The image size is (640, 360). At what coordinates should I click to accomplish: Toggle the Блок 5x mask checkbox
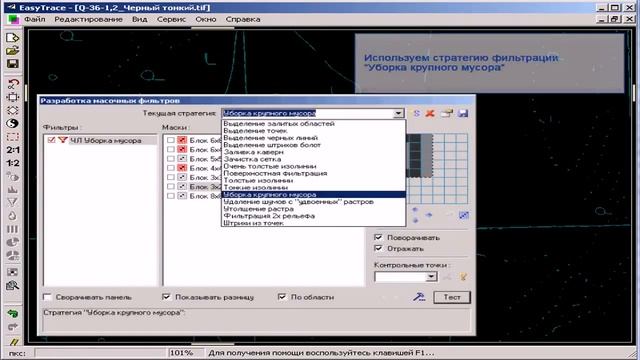171,159
